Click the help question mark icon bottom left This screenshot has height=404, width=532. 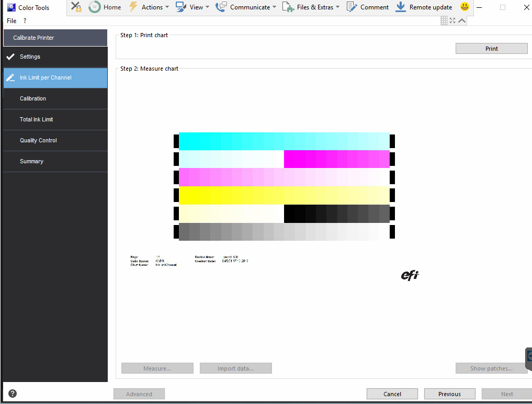12,393
